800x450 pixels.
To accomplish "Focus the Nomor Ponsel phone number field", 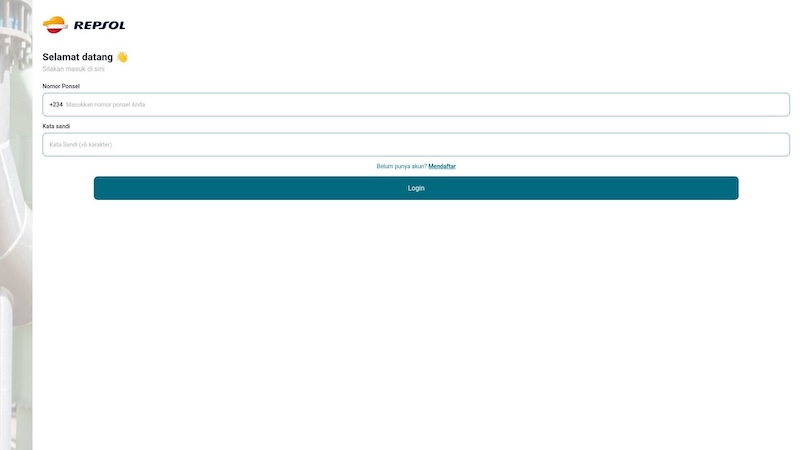I will (x=416, y=105).
